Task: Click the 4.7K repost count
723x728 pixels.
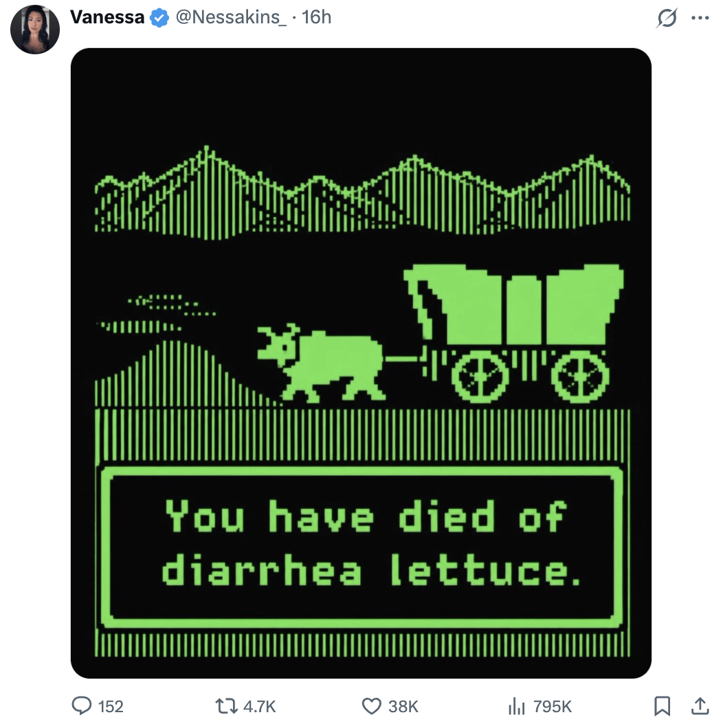Action: tap(259, 707)
